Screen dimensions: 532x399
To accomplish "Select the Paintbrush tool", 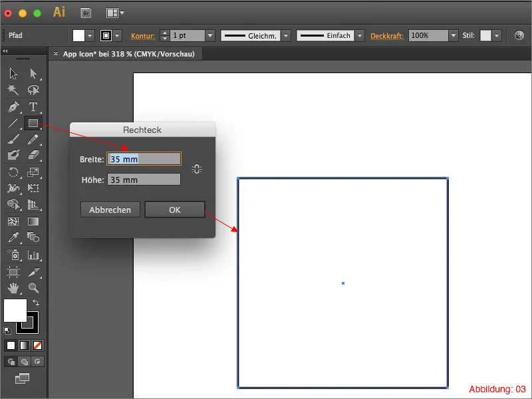I will [x=13, y=139].
